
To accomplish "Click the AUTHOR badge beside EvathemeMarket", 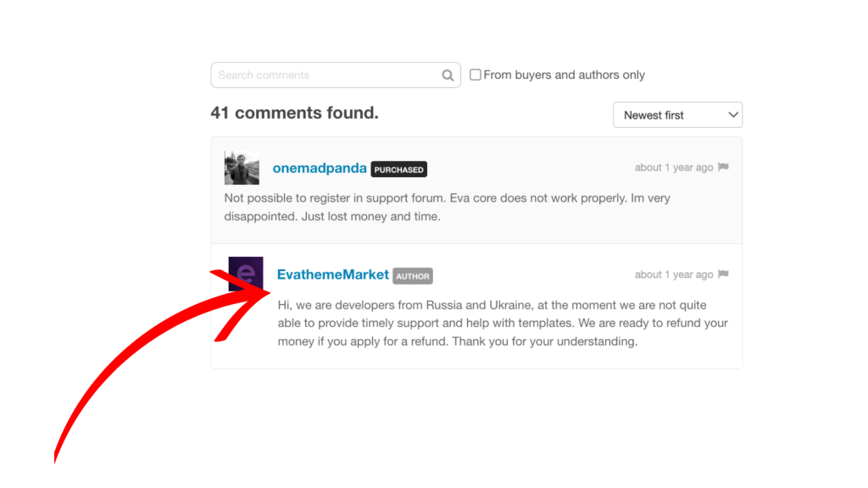I will point(413,276).
